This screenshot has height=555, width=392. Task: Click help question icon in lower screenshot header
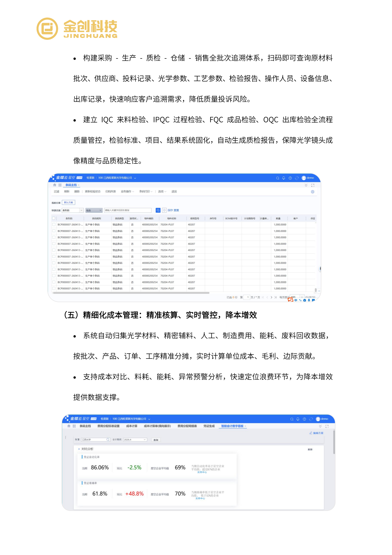304,419
